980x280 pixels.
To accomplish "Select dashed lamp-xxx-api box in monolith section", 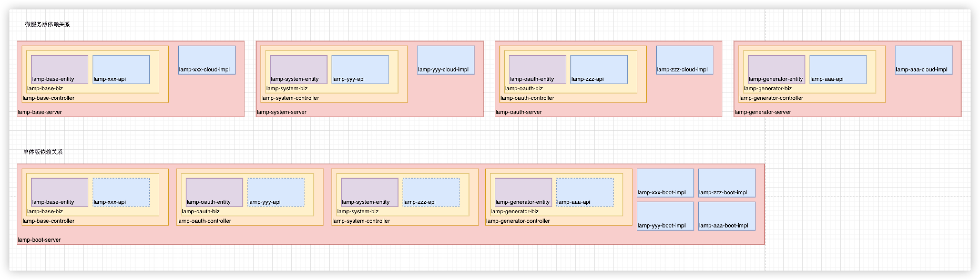I will coord(121,192).
